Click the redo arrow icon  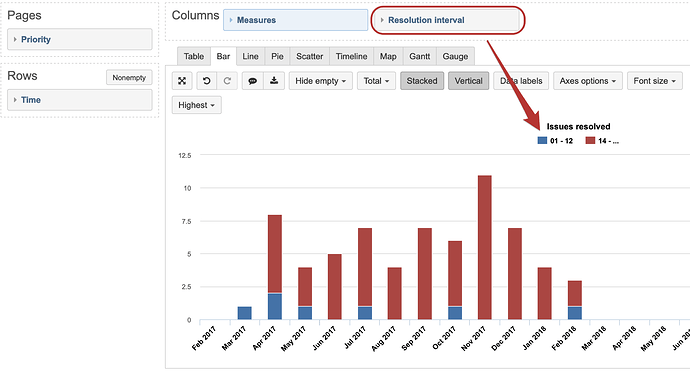click(227, 81)
